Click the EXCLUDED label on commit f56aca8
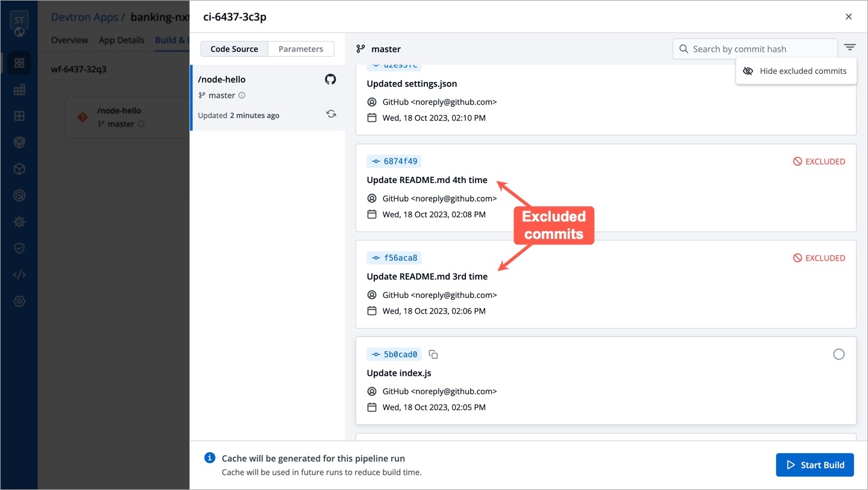868x490 pixels. point(819,258)
